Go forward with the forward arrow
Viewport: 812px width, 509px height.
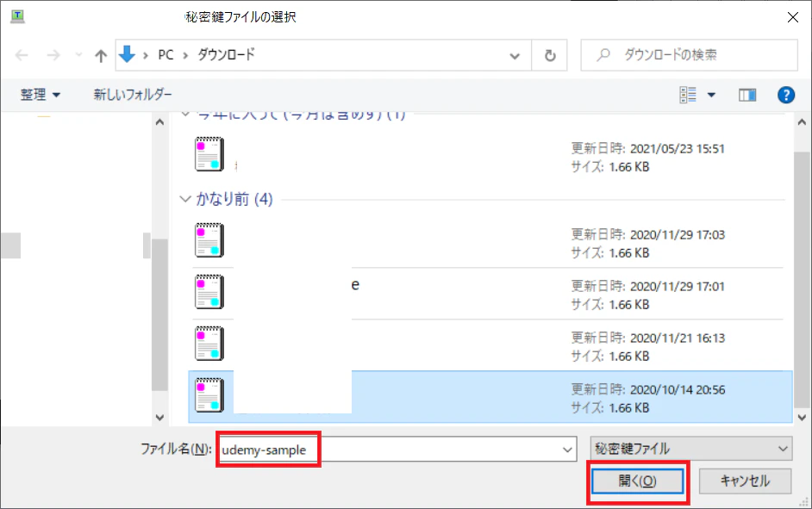[53, 55]
